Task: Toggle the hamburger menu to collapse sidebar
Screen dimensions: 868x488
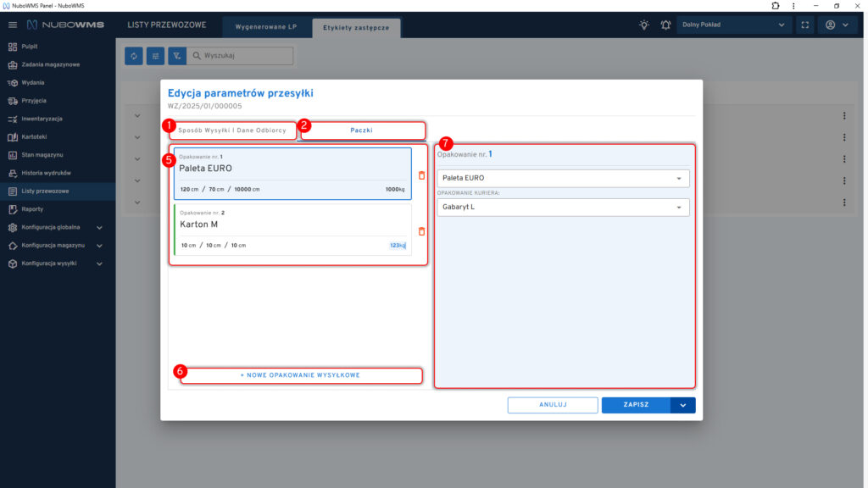Action: pos(12,25)
